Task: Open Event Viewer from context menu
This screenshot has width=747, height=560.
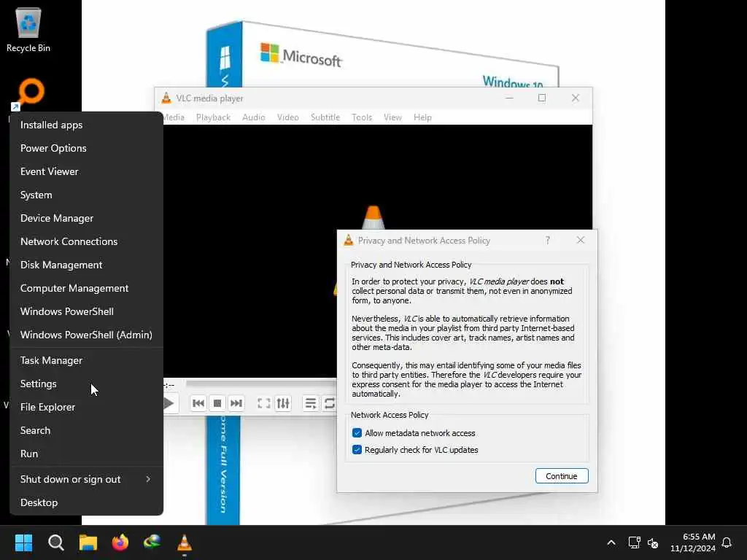Action: (x=86, y=171)
